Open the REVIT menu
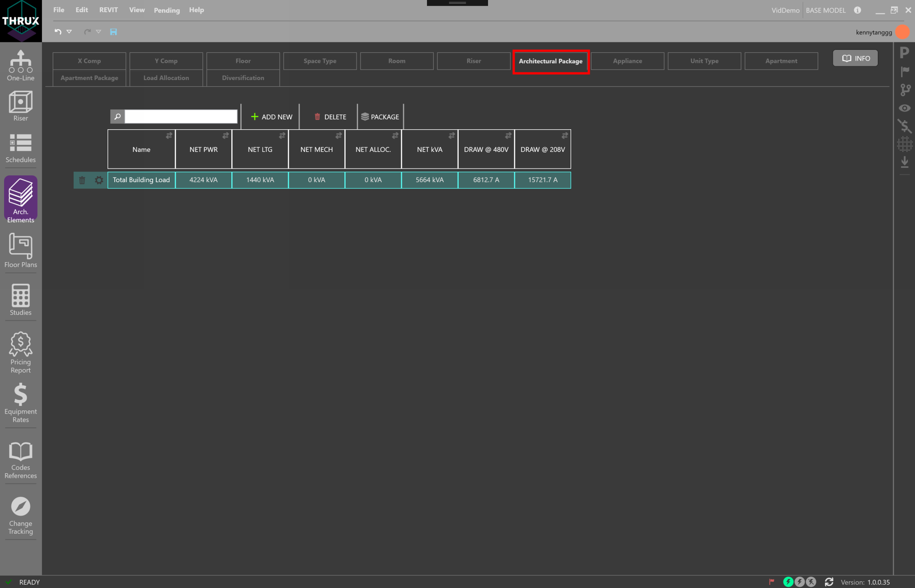 coord(108,10)
